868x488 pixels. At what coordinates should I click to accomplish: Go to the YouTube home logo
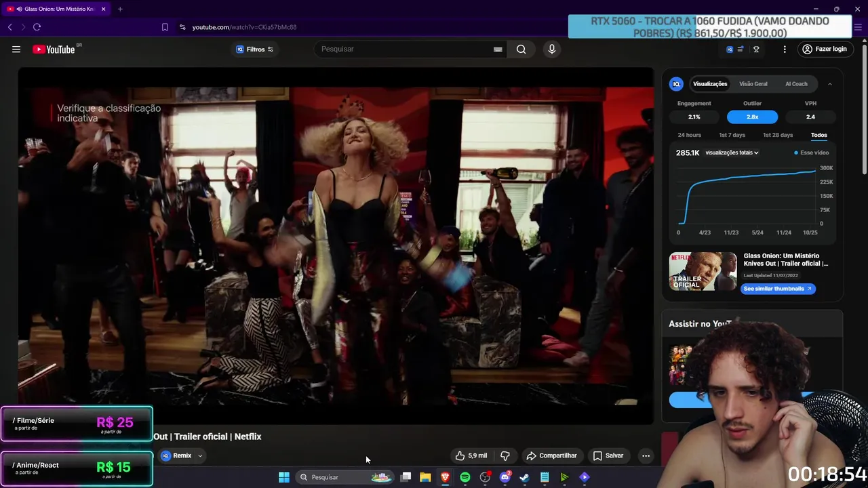pyautogui.click(x=54, y=49)
